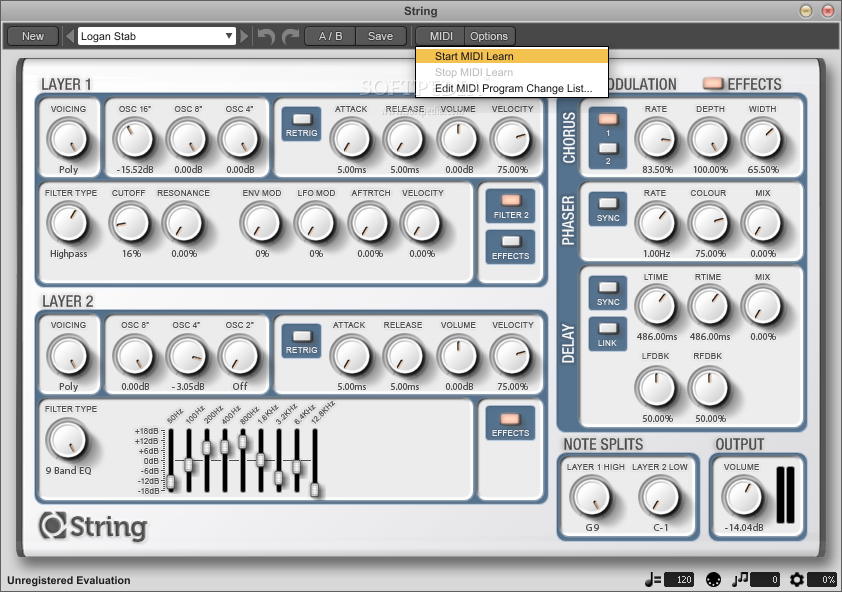
Task: Click the Layer 1 High note split knob
Action: [592, 497]
